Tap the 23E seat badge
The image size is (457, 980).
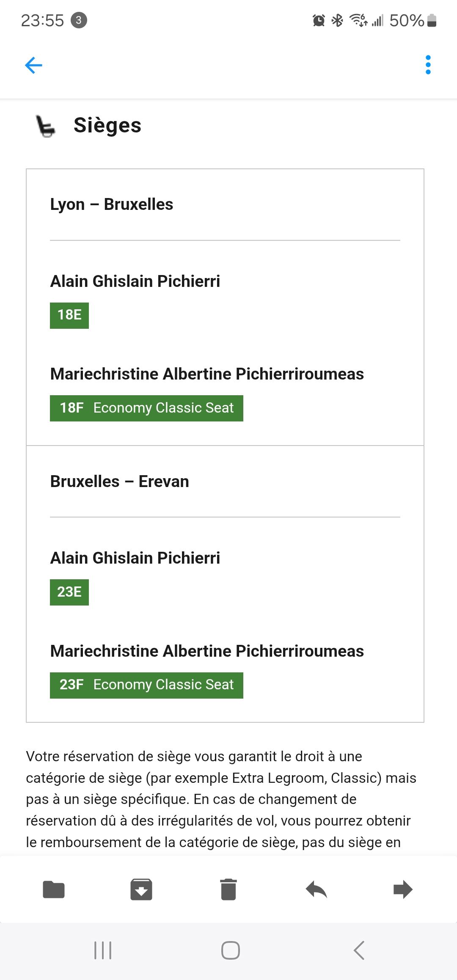coord(69,592)
